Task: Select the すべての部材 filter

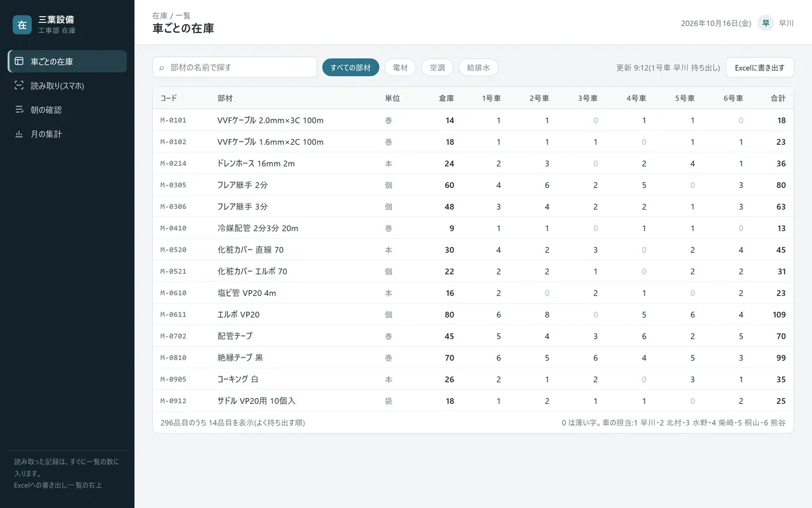Action: coord(351,67)
